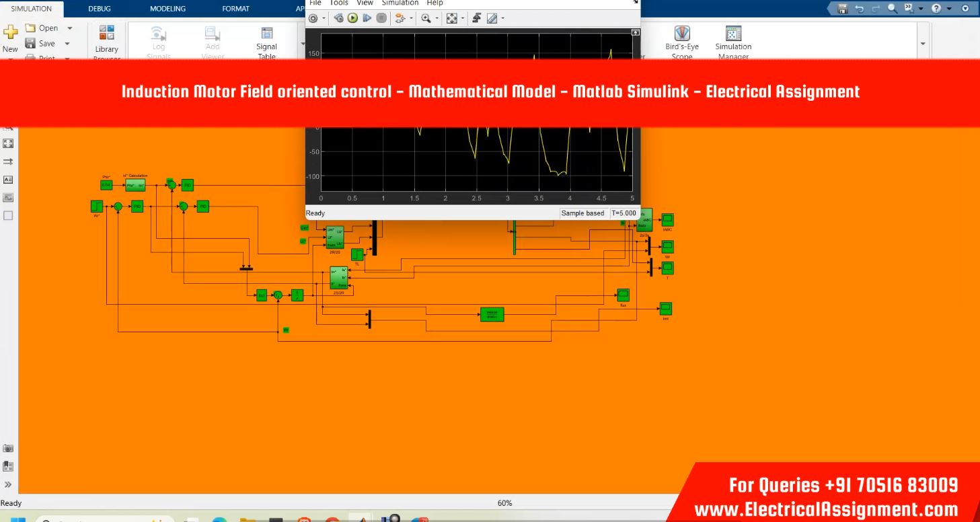Click the New model button

point(10,38)
